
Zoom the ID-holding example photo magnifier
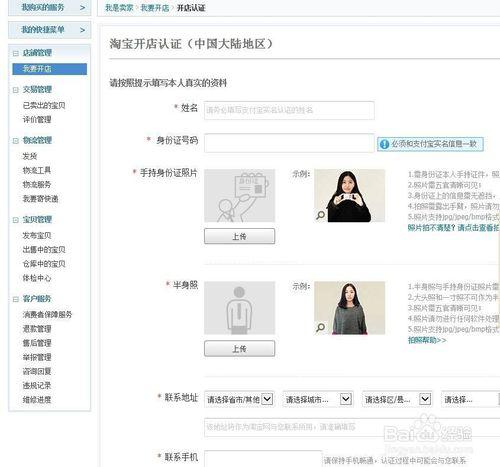coord(321,215)
